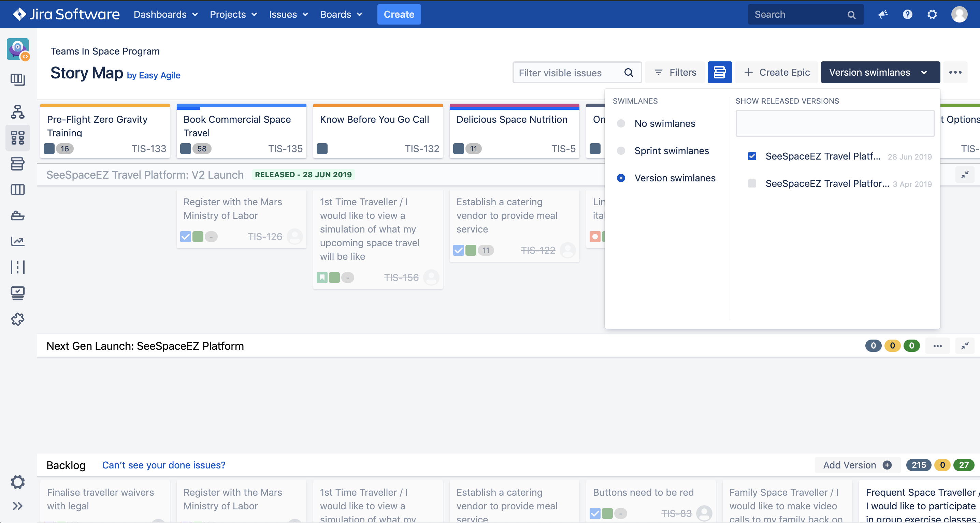Open the help question mark icon

click(x=907, y=14)
